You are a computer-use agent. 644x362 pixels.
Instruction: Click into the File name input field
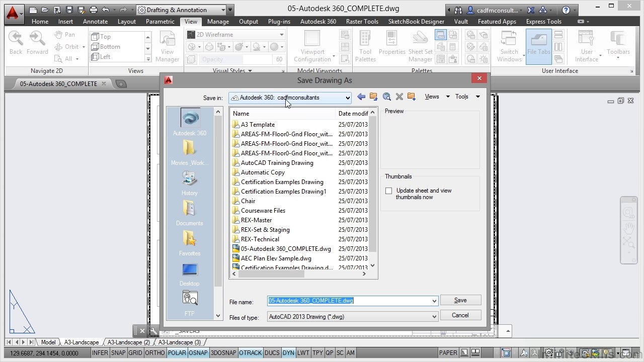tap(349, 301)
